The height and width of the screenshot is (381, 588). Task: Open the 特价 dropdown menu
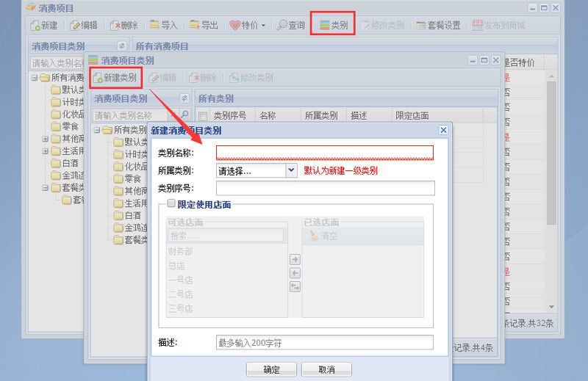tap(248, 26)
